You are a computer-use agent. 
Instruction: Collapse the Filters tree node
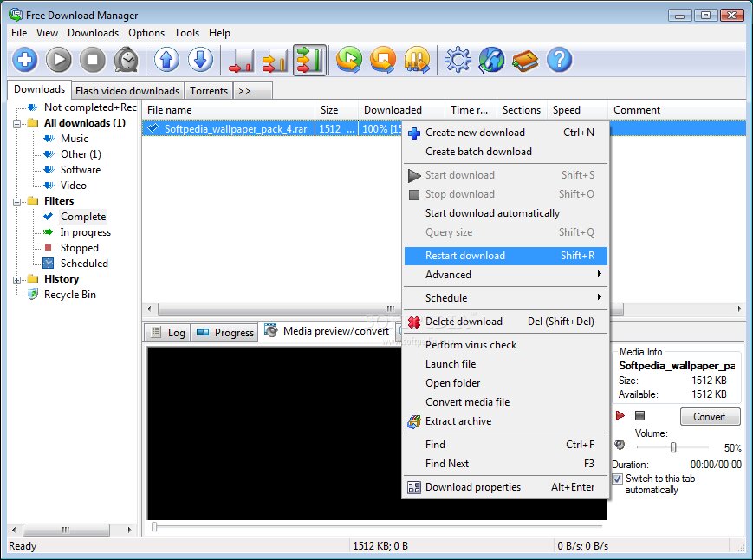[x=16, y=202]
